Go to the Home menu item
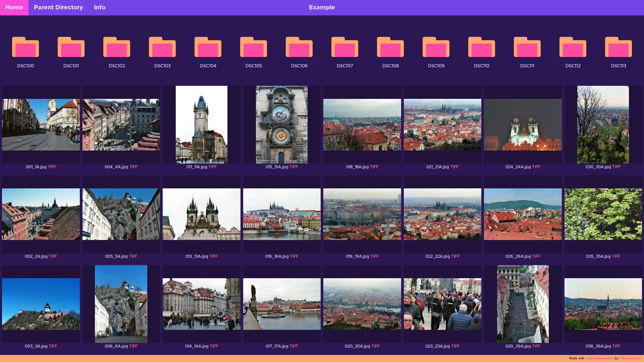Screen dimensions: 644x362 tap(14, 7)
